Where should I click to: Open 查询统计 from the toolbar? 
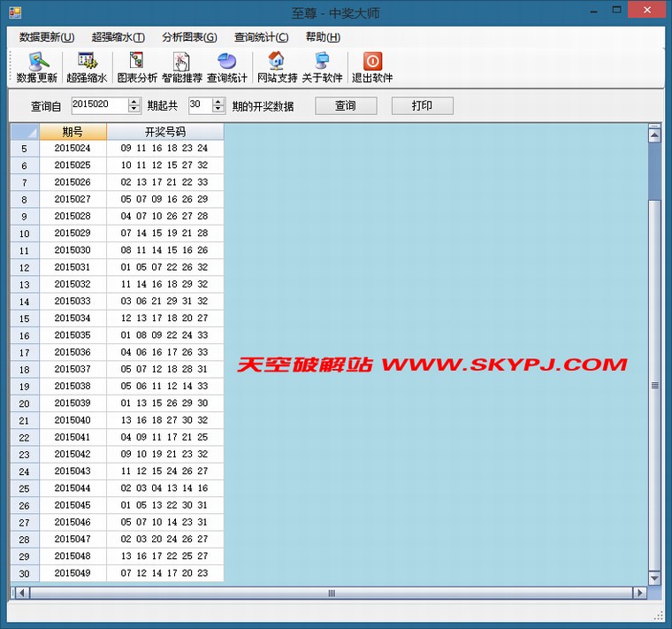click(227, 67)
